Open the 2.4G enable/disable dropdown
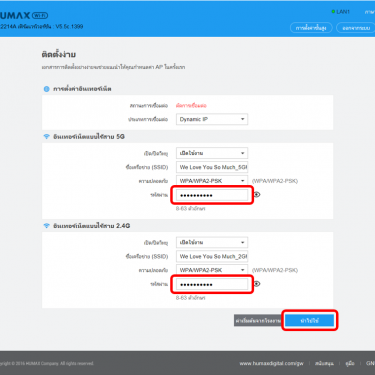The height and width of the screenshot is (375, 375). [212, 242]
